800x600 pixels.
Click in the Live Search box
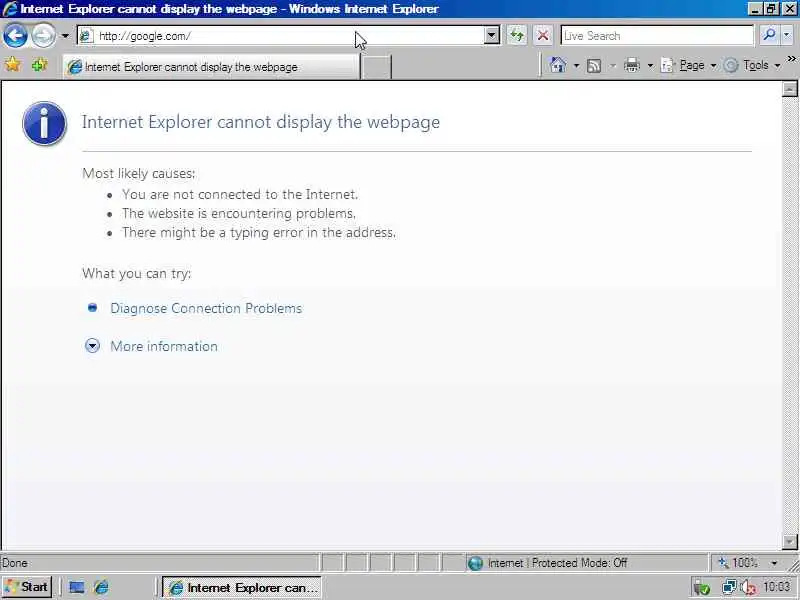657,36
